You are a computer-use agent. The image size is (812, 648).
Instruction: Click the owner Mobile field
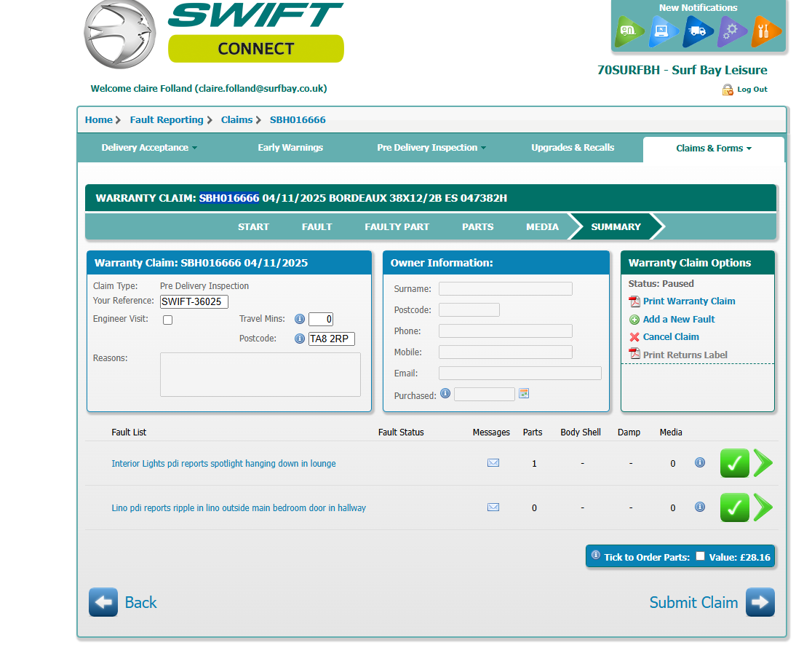pos(506,352)
